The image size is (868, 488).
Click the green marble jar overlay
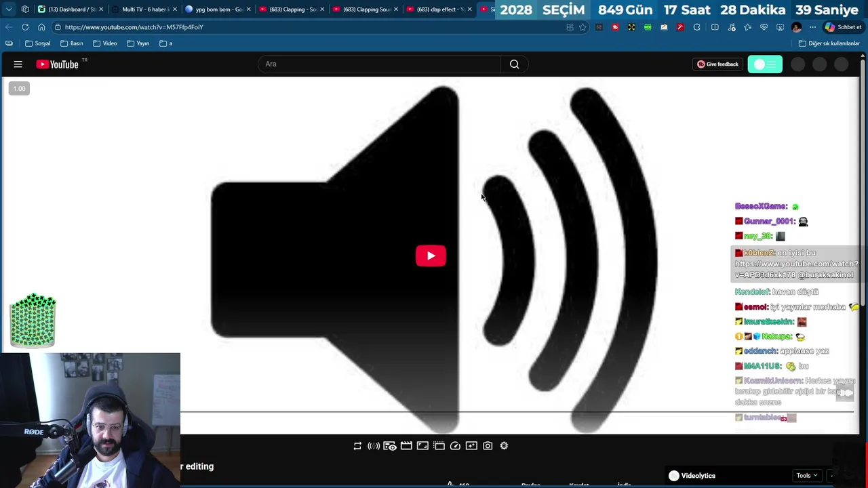tap(33, 321)
